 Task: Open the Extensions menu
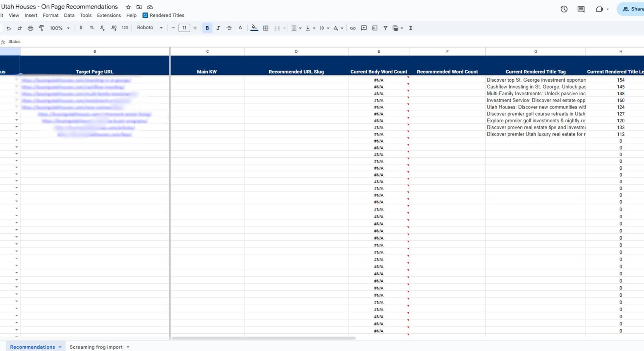pyautogui.click(x=109, y=15)
